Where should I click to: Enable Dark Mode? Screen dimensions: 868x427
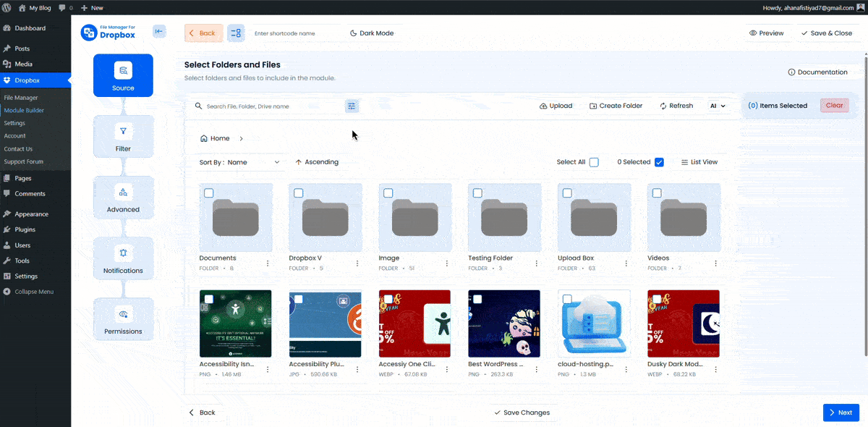[x=371, y=33]
